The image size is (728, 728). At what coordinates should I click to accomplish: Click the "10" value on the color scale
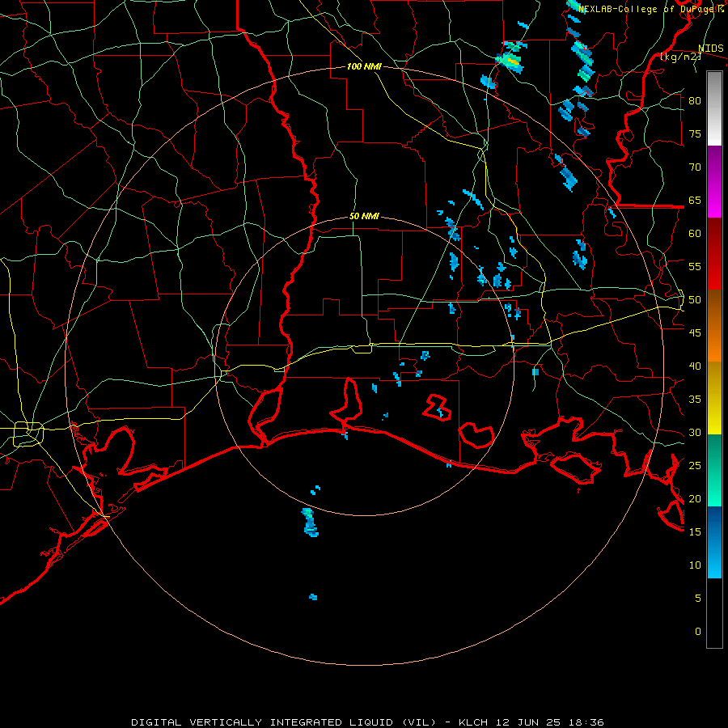coord(695,565)
